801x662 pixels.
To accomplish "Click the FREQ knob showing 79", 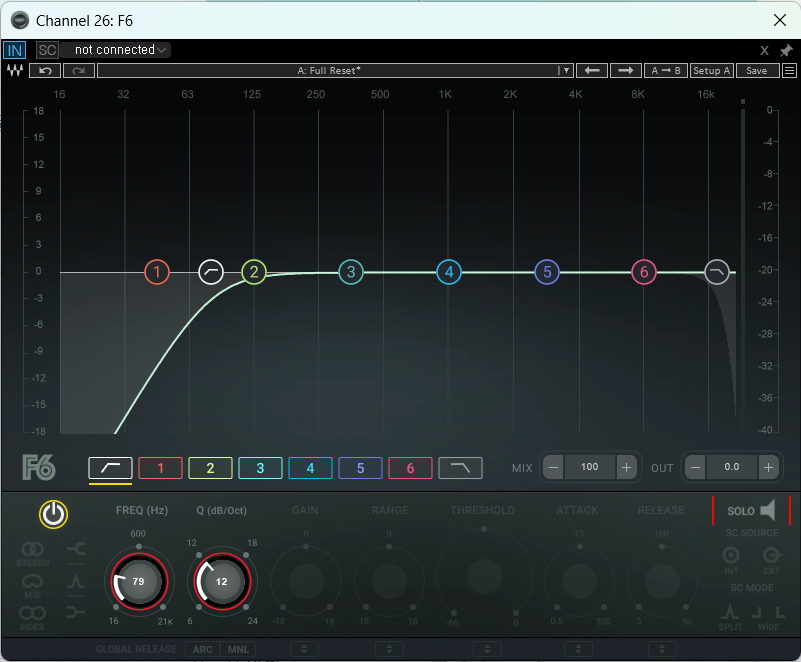I will 138,581.
